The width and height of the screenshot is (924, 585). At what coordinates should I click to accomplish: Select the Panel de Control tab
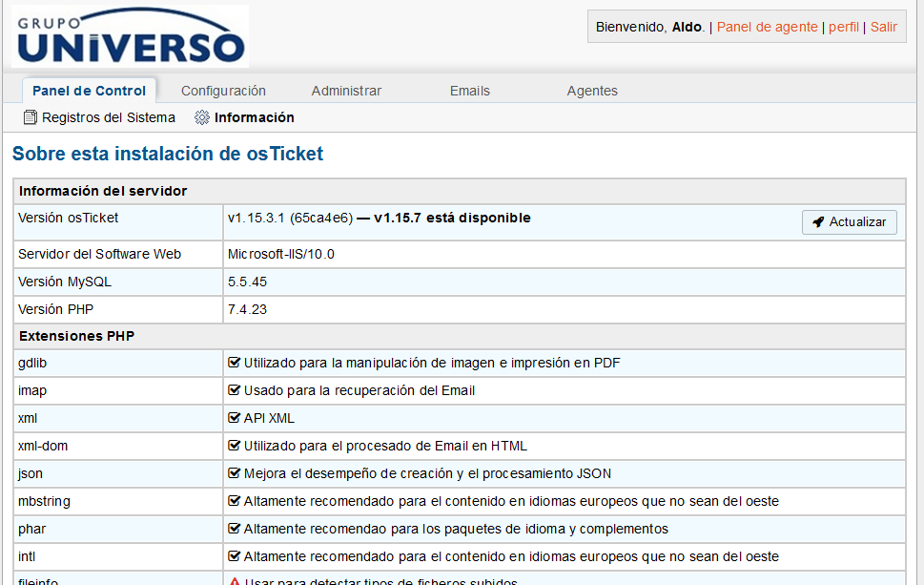point(89,91)
